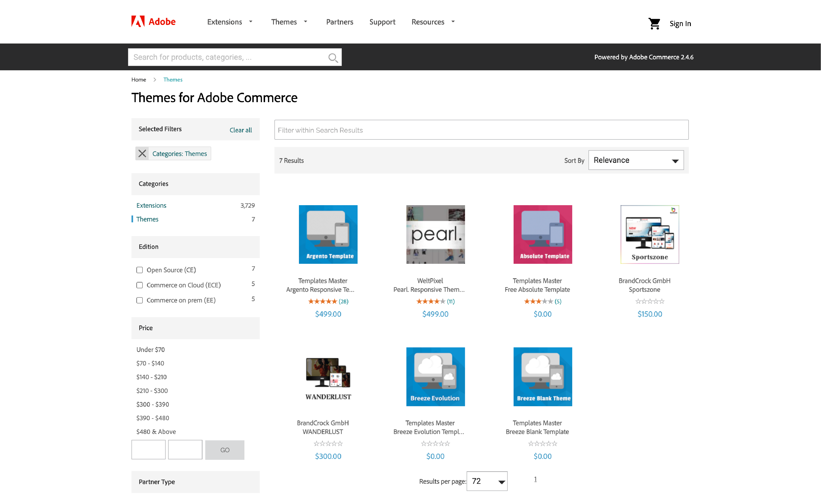Enable Commerce on Cloud (ECE) checkbox
This screenshot has width=821, height=504.
[x=139, y=285]
